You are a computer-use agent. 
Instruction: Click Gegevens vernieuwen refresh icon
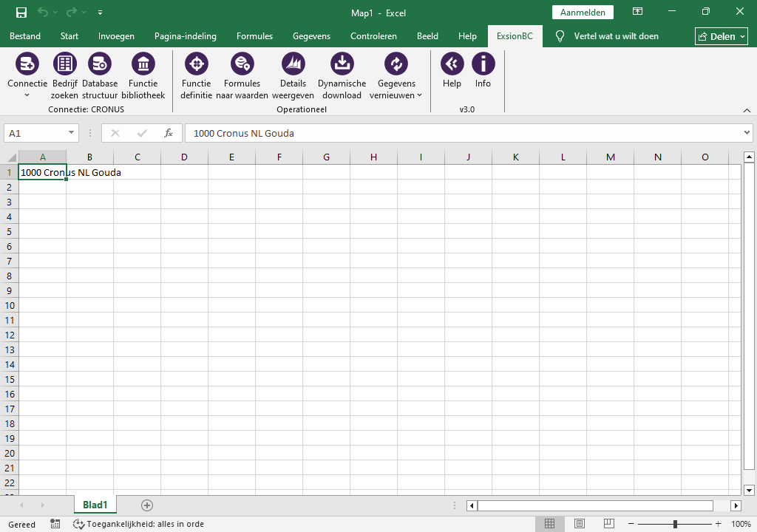pos(396,64)
